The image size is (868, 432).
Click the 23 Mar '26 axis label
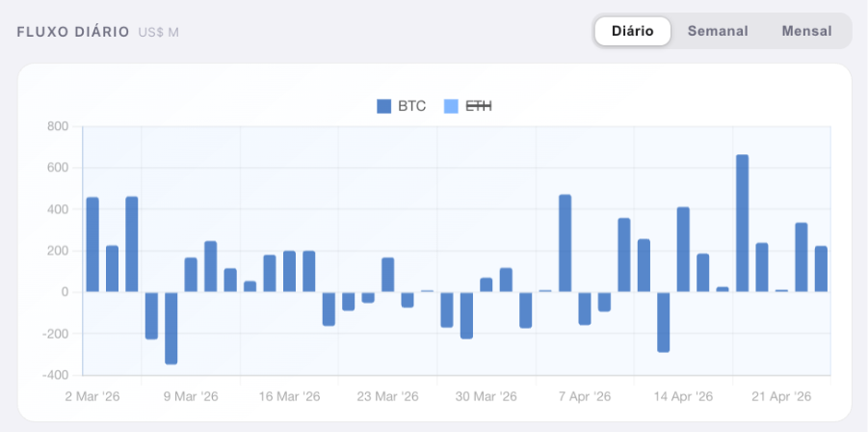click(x=388, y=396)
